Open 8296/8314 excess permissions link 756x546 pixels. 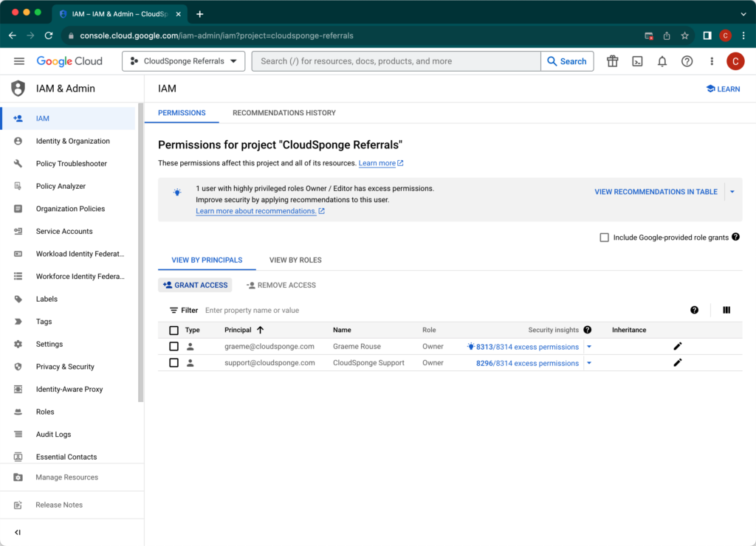coord(527,363)
